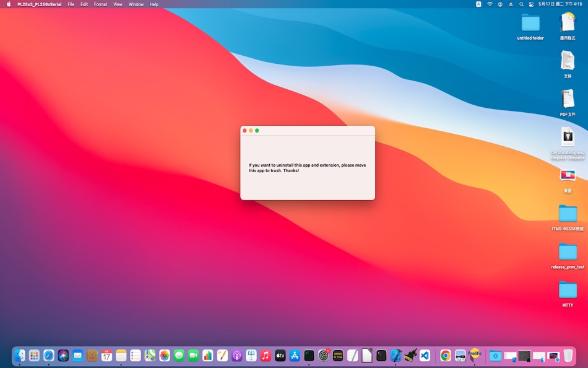Open Photos from the Dock

[164, 355]
